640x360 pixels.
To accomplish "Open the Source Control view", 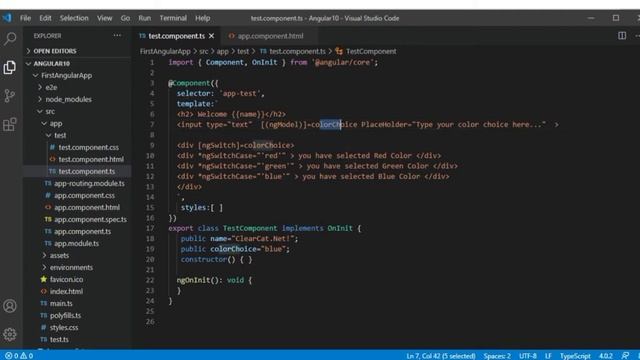I will [10, 96].
